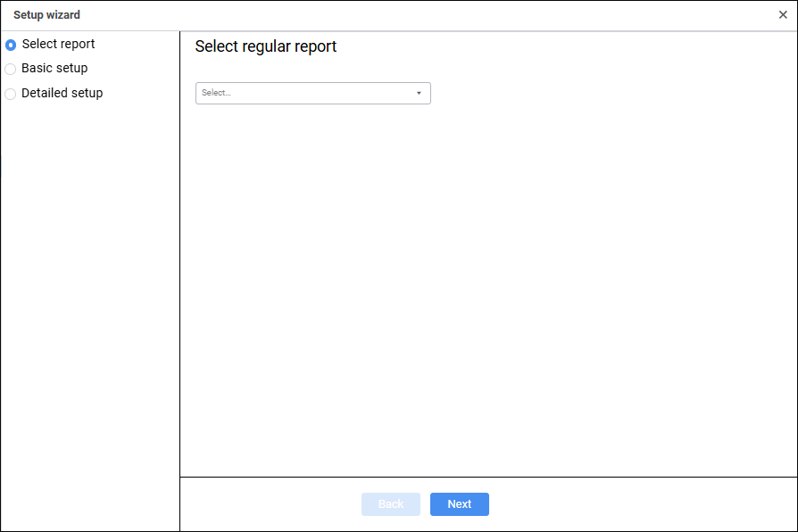Go to the 'Select report' step label
The image size is (798, 532).
pyautogui.click(x=59, y=44)
